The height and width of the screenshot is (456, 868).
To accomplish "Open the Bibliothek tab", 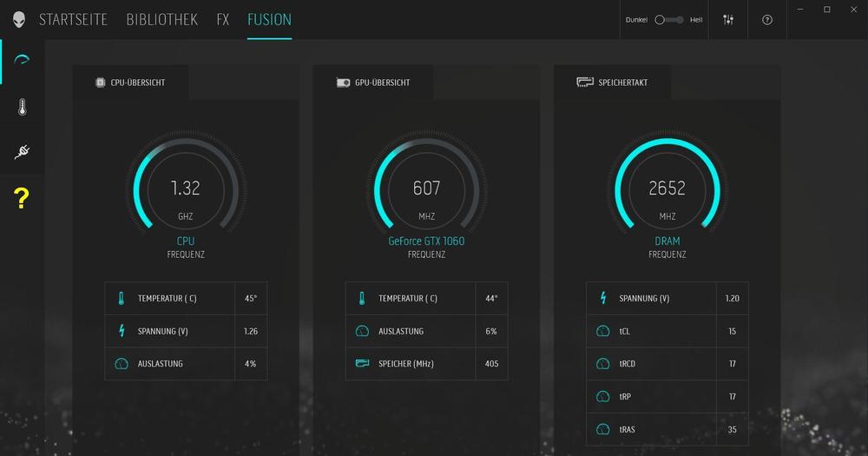I will point(162,19).
